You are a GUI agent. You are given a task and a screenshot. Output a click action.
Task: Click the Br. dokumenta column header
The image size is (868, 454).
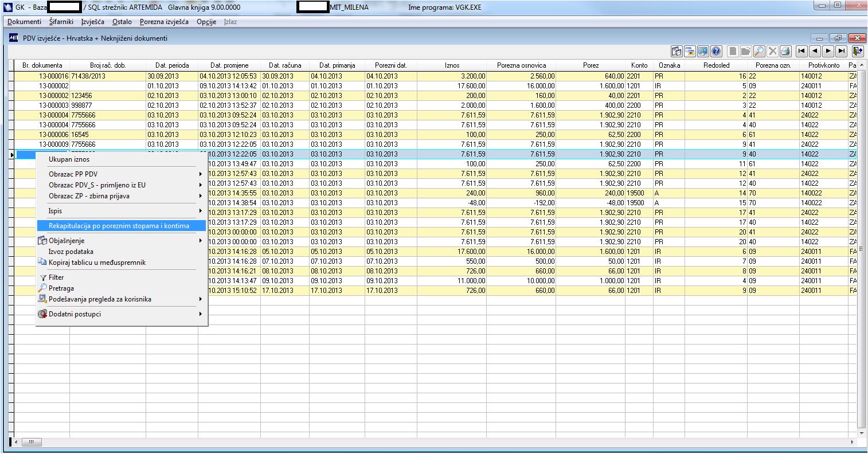(42, 65)
